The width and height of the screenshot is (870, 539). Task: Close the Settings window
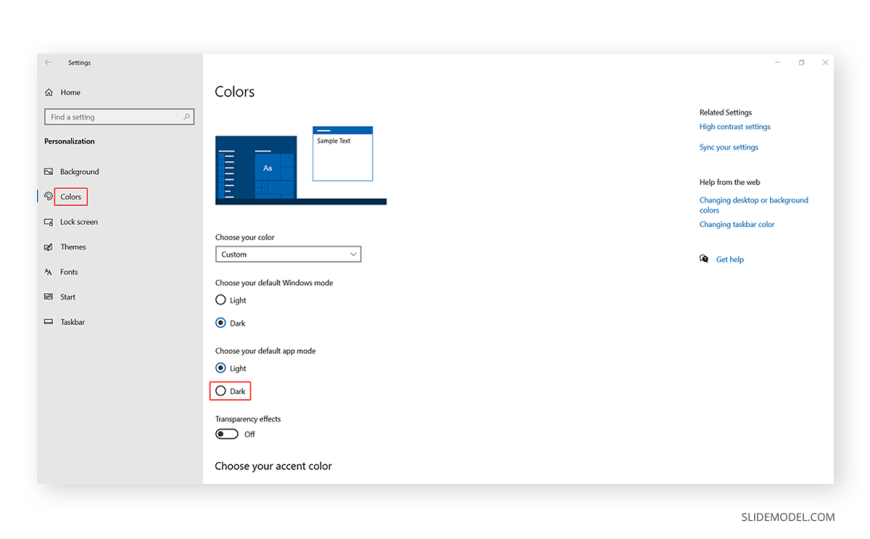(x=825, y=63)
